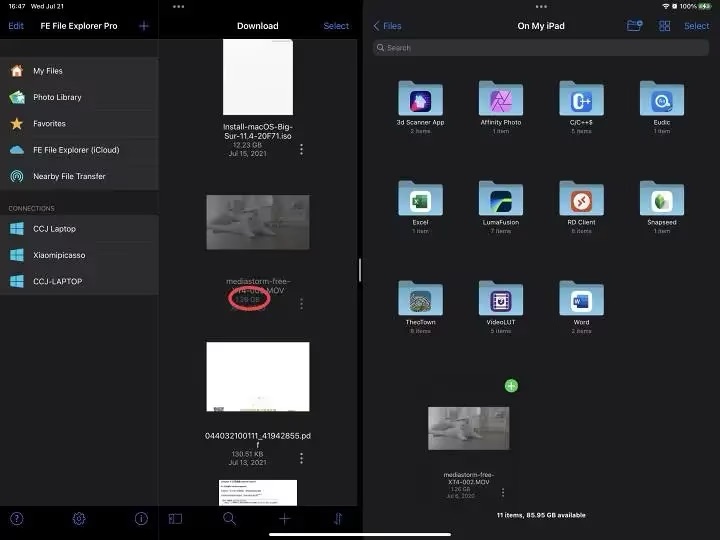The height and width of the screenshot is (540, 720).
Task: Tap the help question mark icon
Action: coord(17,518)
